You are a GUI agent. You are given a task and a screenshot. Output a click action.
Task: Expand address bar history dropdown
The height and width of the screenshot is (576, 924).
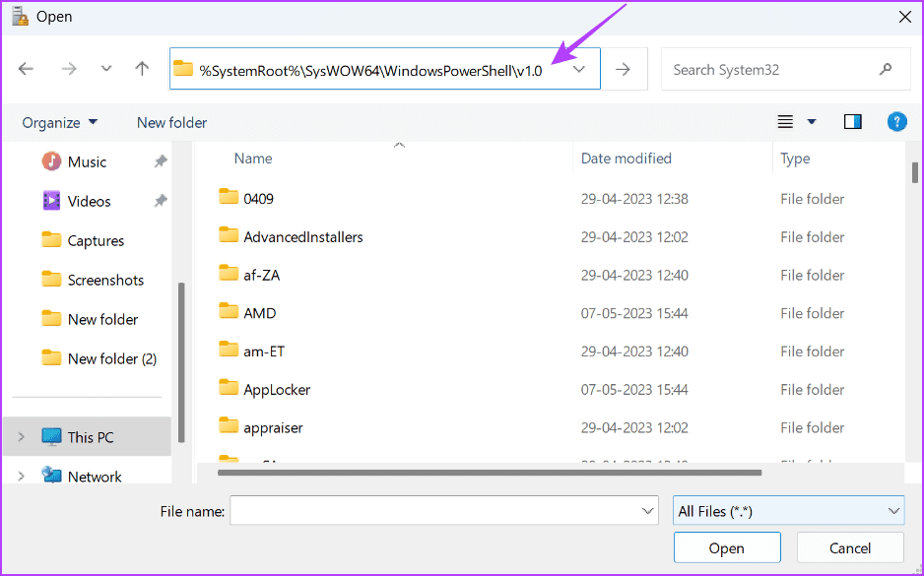coord(579,70)
